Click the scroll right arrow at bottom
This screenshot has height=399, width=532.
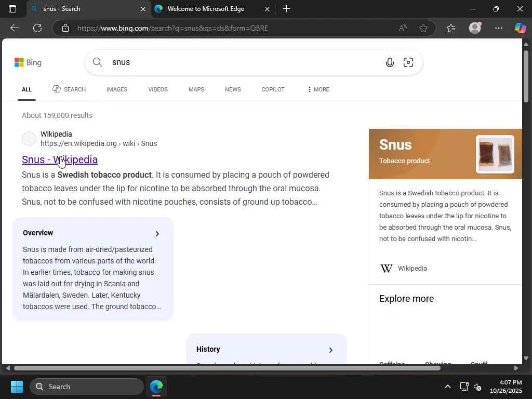[x=516, y=368]
